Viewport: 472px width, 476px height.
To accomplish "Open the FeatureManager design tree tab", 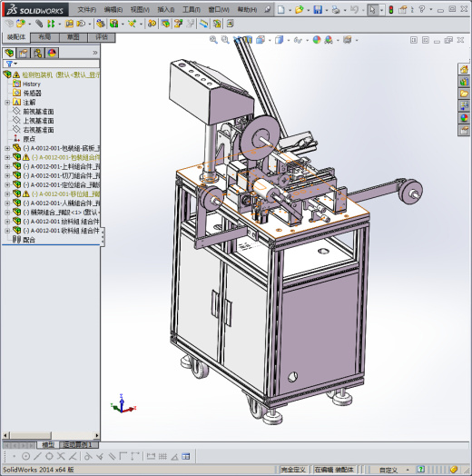I will point(9,53).
